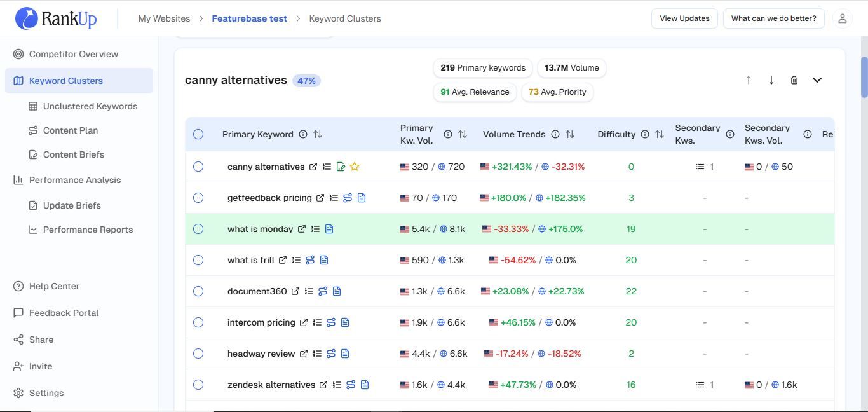Toggle the select-all circle in the table header
Screen dimensions: 868x412
click(198, 134)
